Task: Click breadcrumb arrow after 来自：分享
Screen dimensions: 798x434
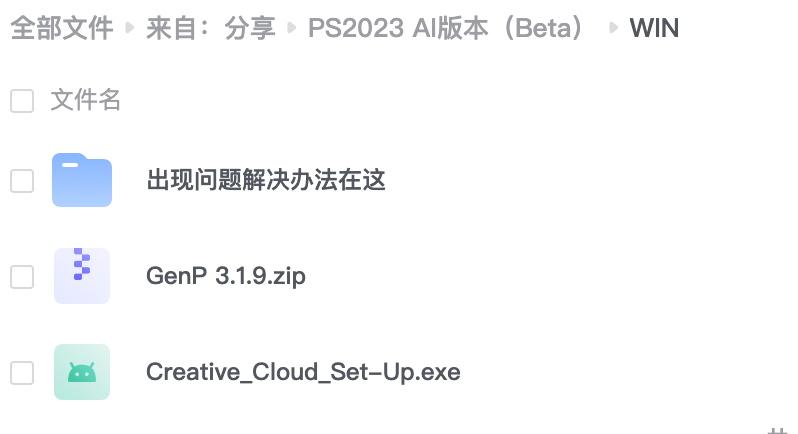Action: 291,29
